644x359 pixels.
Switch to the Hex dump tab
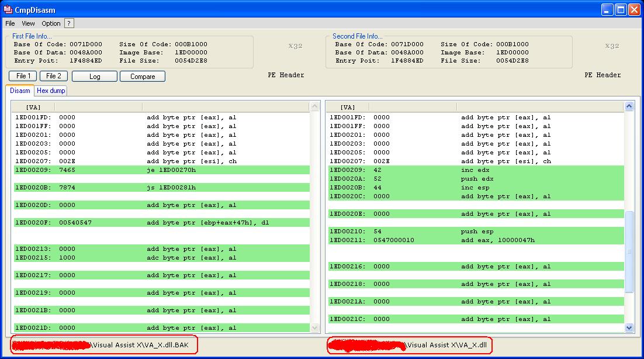[x=51, y=91]
